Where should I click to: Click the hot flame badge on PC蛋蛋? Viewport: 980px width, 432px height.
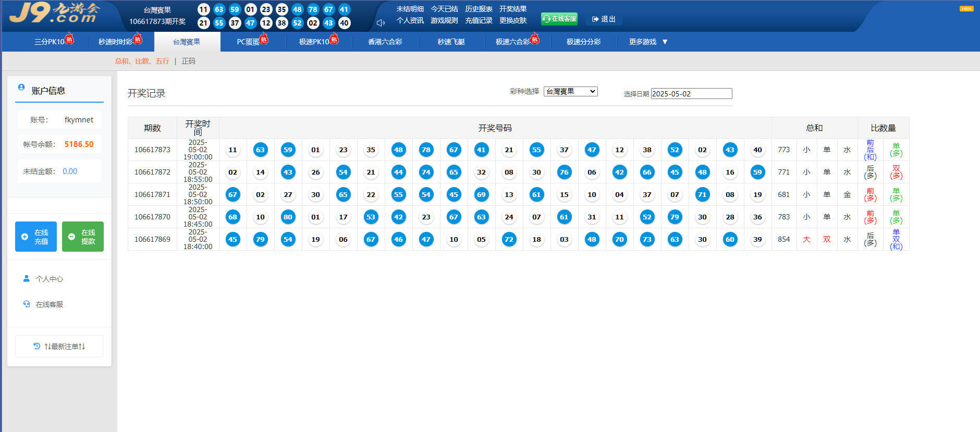coord(264,39)
